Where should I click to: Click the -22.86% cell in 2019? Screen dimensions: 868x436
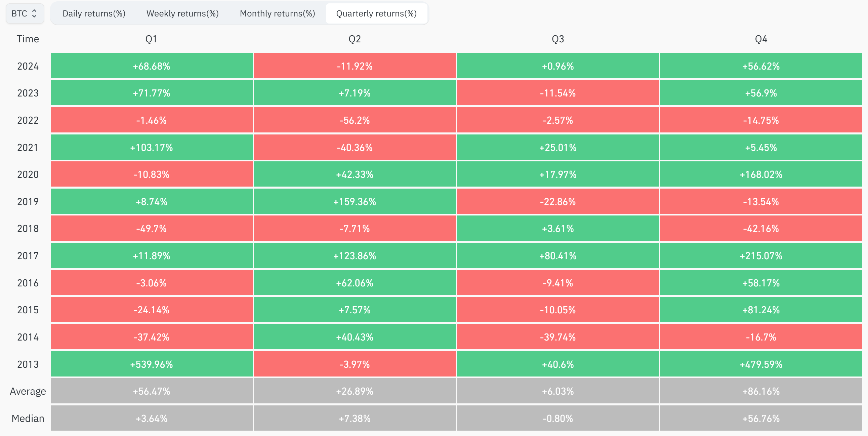[x=557, y=202]
